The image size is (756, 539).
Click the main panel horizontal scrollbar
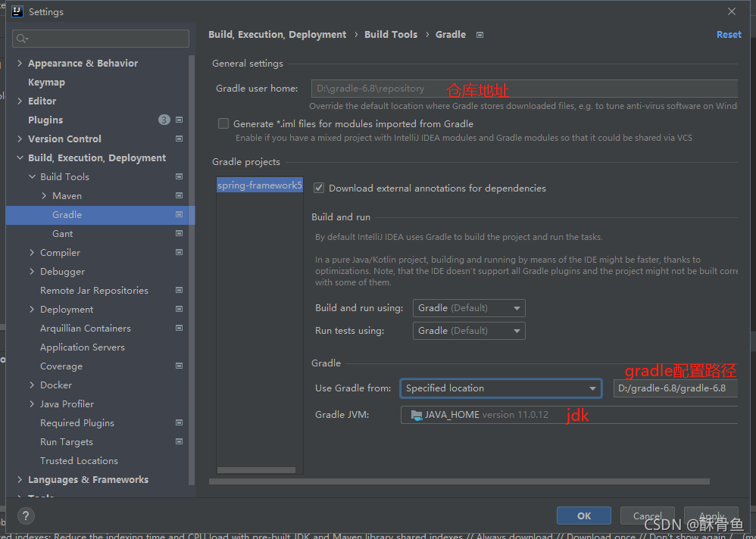pos(460,481)
